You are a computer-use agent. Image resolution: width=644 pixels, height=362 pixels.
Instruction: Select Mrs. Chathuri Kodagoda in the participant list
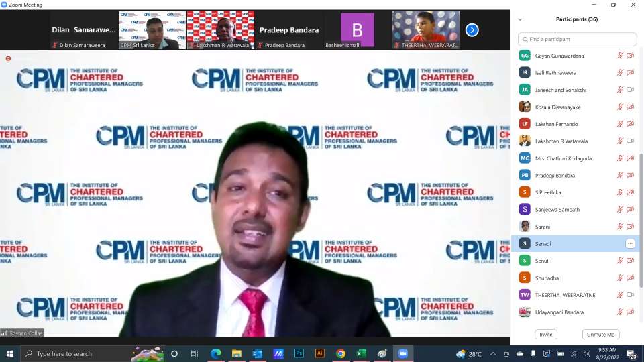click(x=563, y=158)
